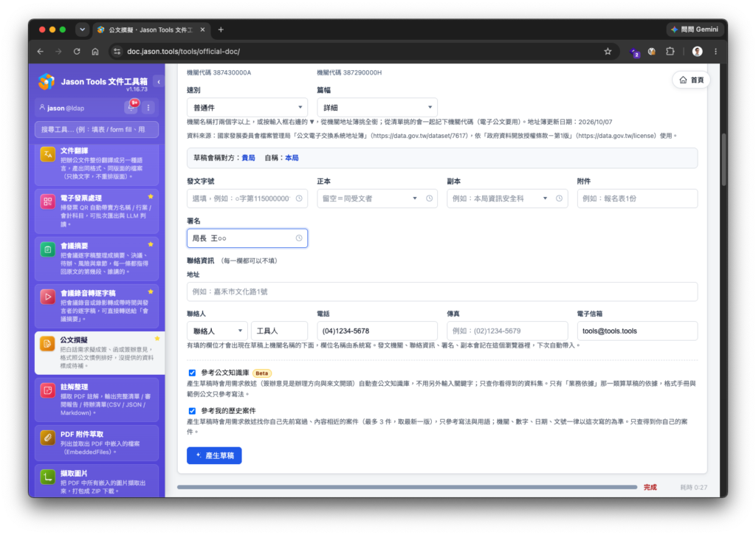Open the 會議摘要 tool icon

point(48,249)
